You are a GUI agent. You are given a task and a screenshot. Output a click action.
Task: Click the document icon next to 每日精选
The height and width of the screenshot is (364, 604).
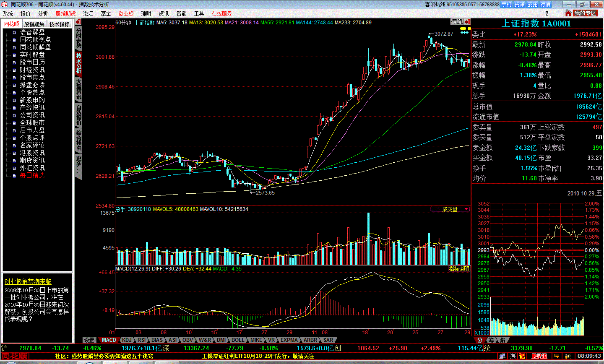pos(14,176)
